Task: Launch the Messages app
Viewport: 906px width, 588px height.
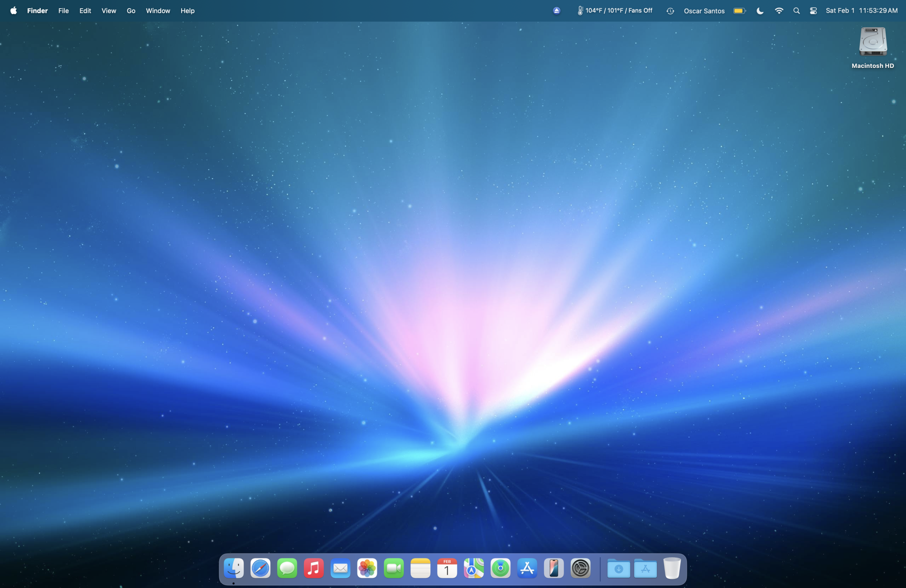Action: pos(287,568)
